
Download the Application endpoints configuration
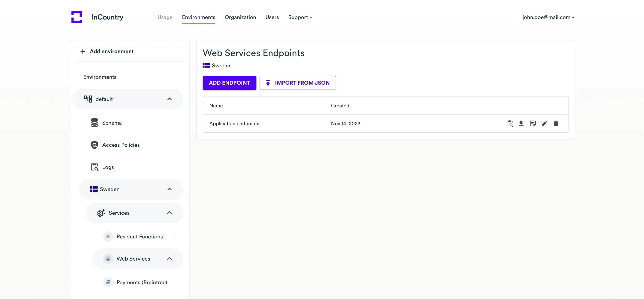[x=521, y=123]
